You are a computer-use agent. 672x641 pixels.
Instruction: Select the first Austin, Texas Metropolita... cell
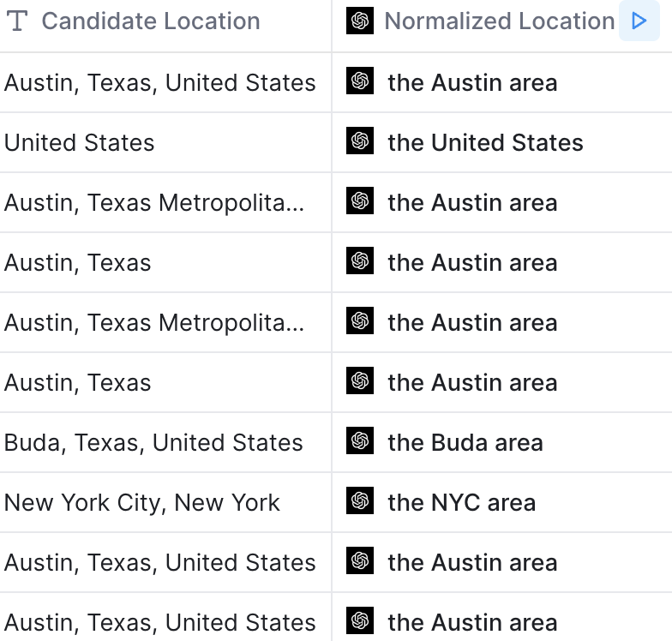165,202
